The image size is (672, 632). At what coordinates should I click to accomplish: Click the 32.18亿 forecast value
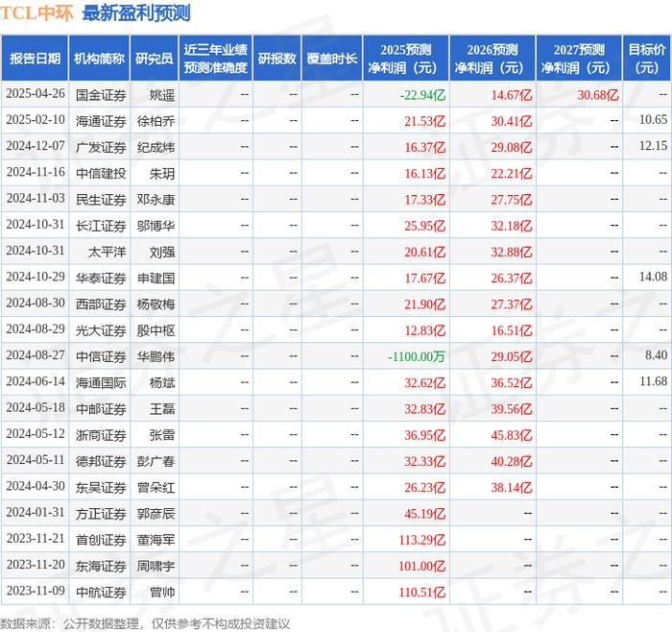point(512,226)
